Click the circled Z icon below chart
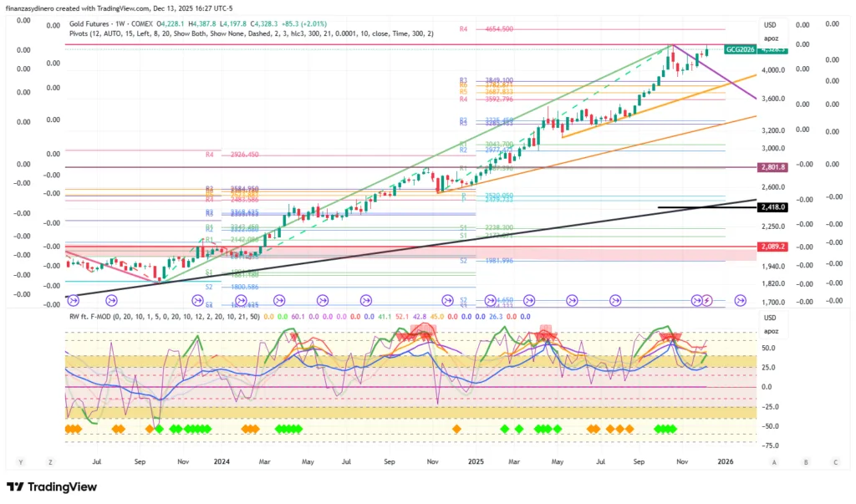Screen dimensions: 856x504 51,461
